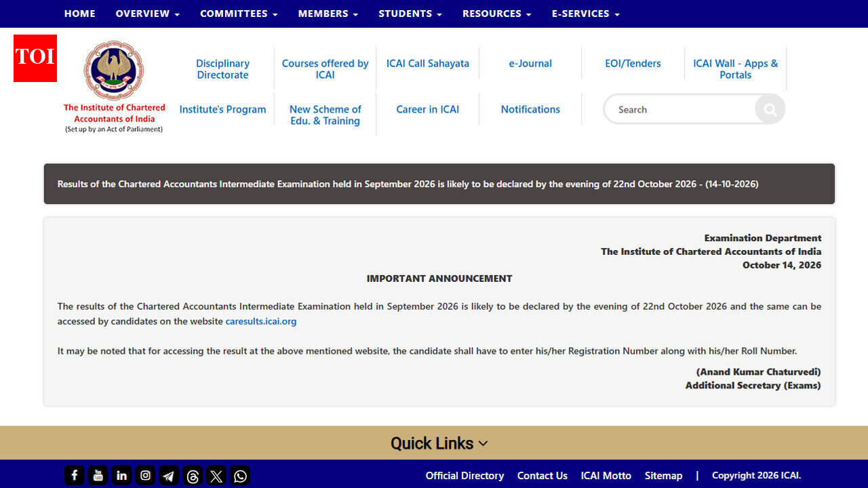Open ICAI Instagram icon
Viewport: 868px width, 488px height.
tap(145, 475)
